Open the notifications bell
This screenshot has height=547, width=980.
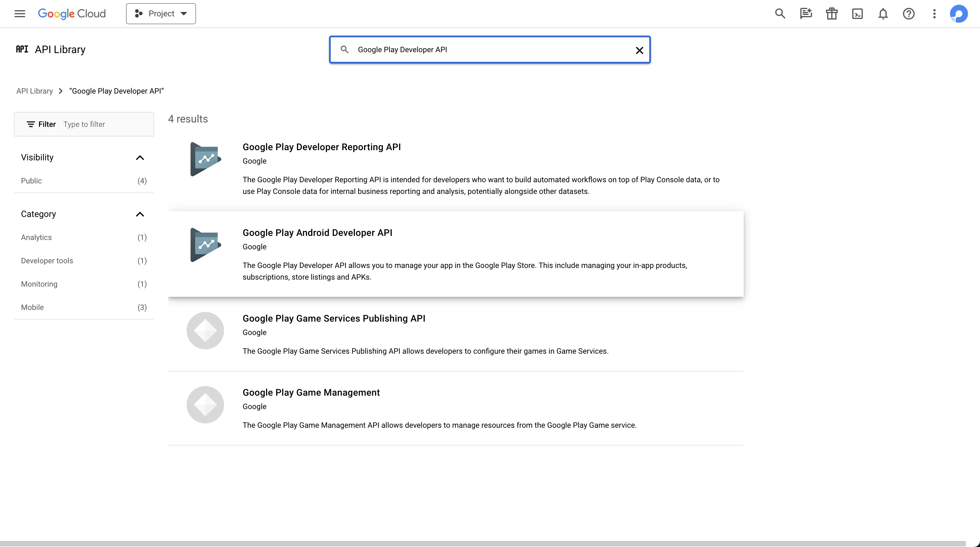pyautogui.click(x=883, y=14)
